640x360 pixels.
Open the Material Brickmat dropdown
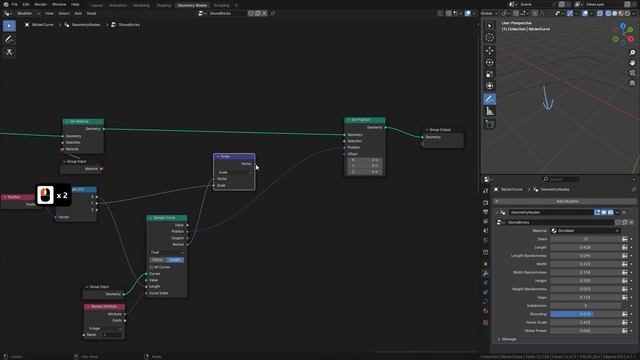click(585, 231)
